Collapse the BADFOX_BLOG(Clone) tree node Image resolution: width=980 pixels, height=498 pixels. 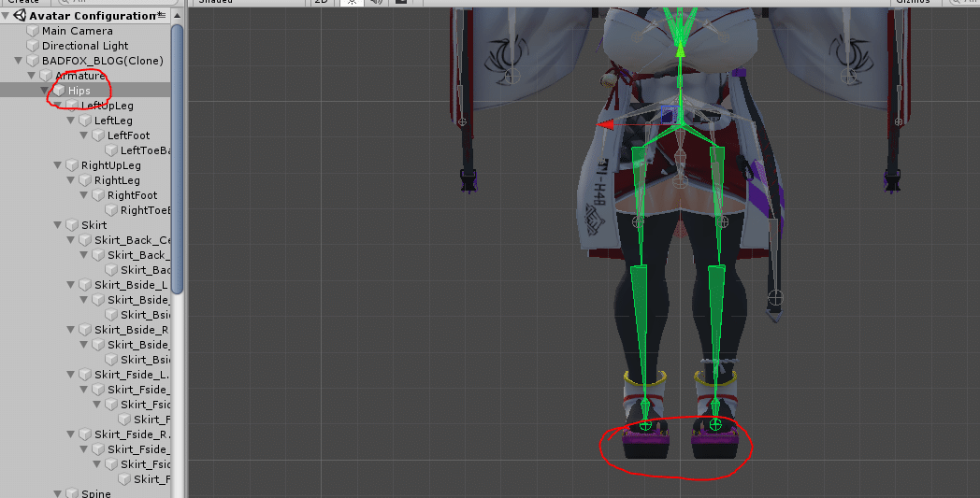coord(19,61)
